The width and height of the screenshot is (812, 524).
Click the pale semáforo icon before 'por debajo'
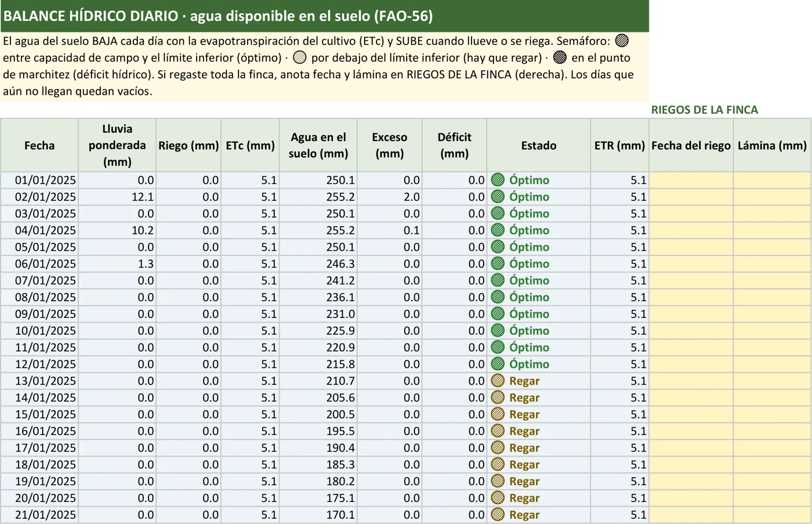tap(299, 57)
